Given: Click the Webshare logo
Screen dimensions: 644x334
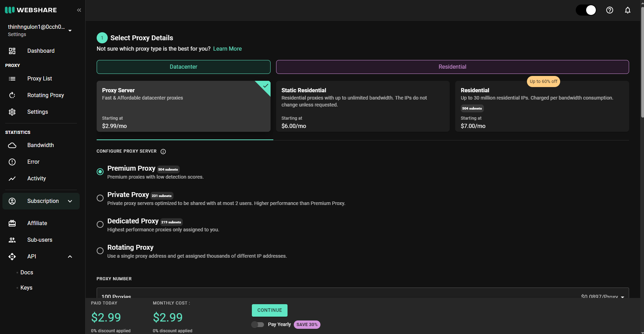Looking at the screenshot, I should tap(31, 10).
